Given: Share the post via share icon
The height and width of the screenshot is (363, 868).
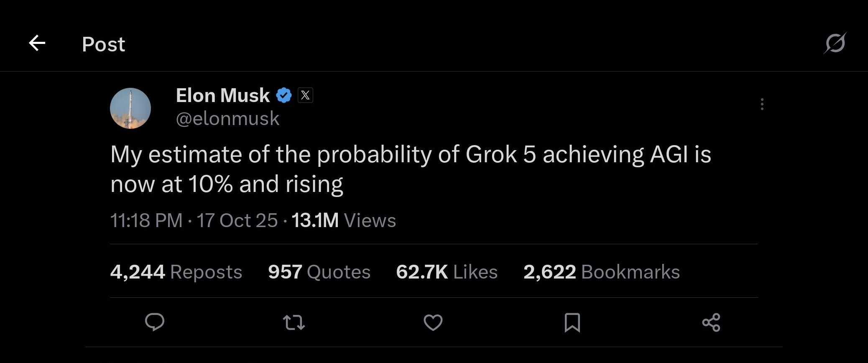Looking at the screenshot, I should point(711,322).
